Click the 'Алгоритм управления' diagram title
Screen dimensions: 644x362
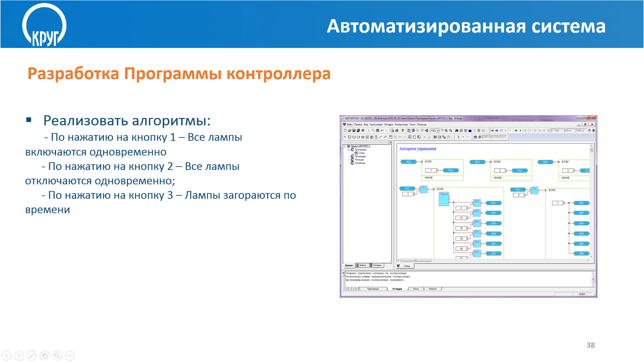pyautogui.click(x=418, y=149)
